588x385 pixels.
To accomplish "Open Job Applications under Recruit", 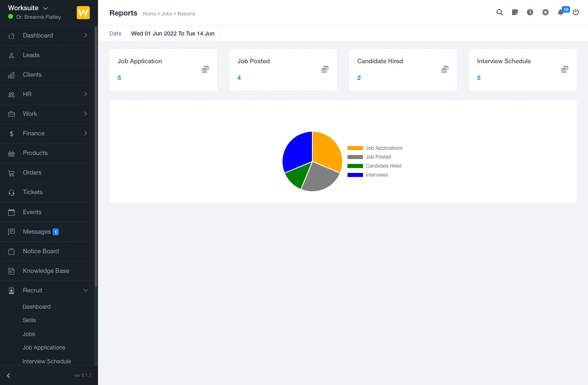I will (x=44, y=347).
